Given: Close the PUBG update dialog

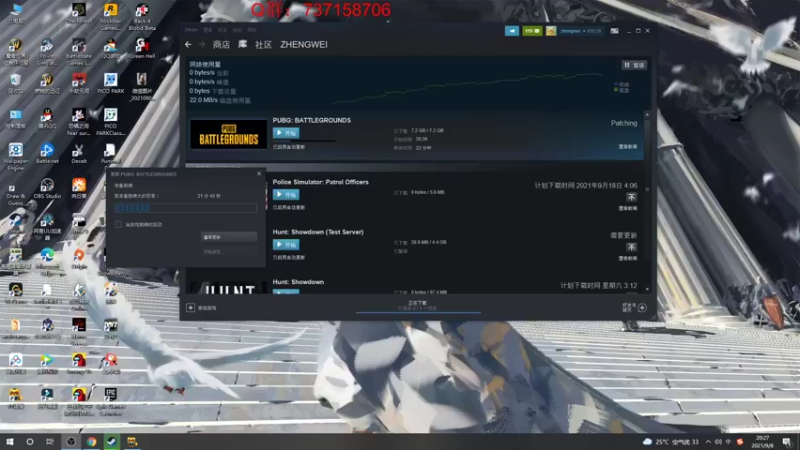Looking at the screenshot, I should click(x=259, y=173).
